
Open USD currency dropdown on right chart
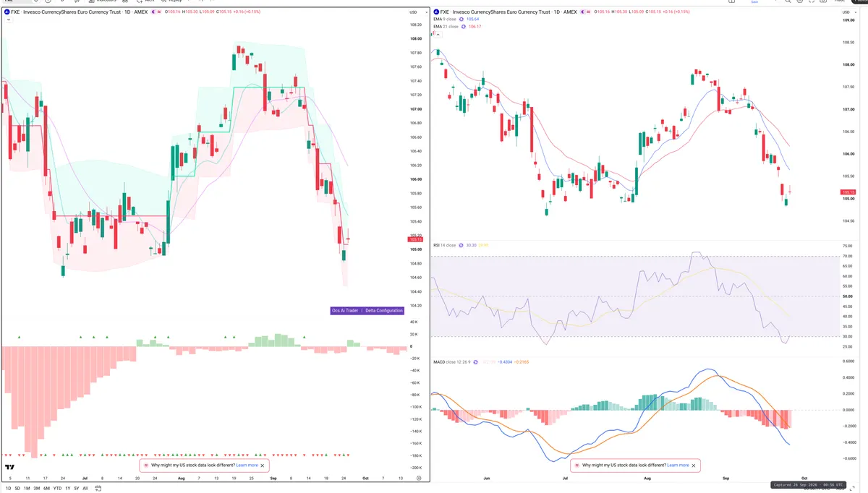[848, 12]
